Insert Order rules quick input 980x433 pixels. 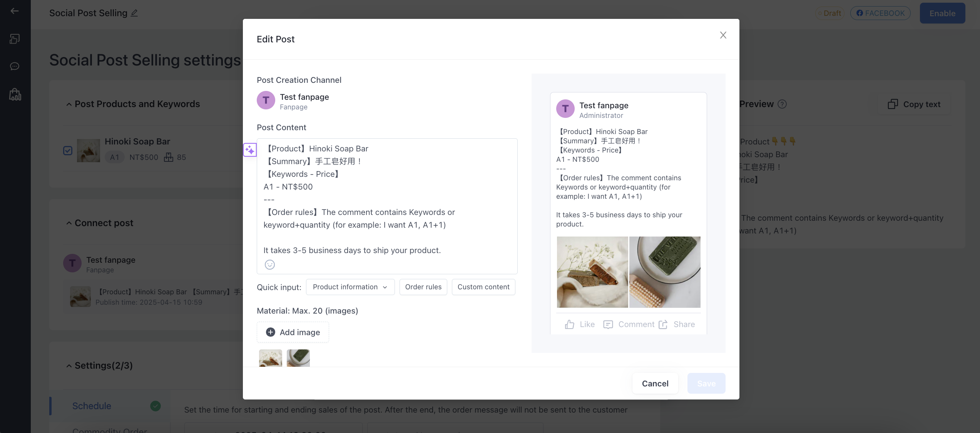(x=423, y=287)
